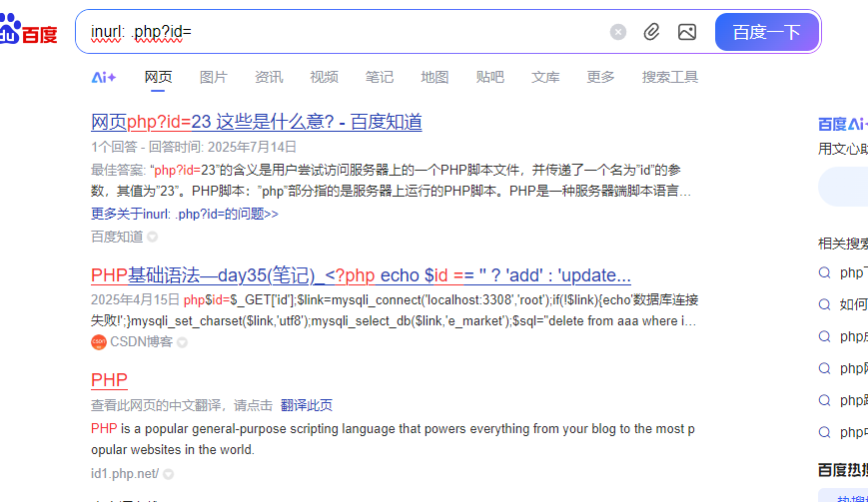Expand the 更多 tab menu
868x502 pixels.
tap(600, 77)
